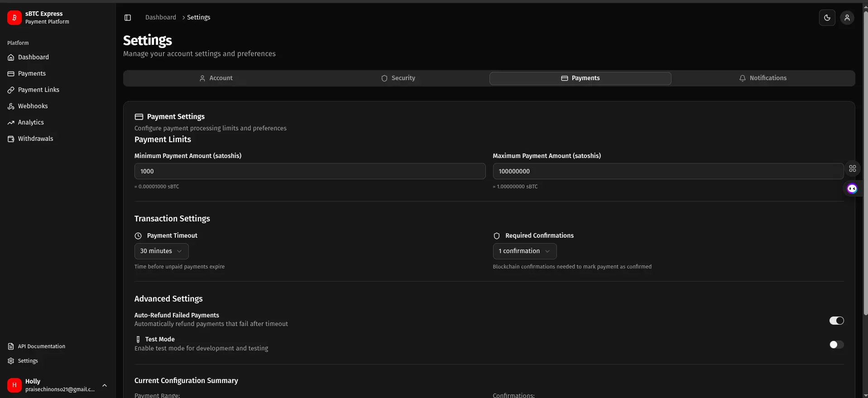
Task: Click the Holly user account entry
Action: 58,385
